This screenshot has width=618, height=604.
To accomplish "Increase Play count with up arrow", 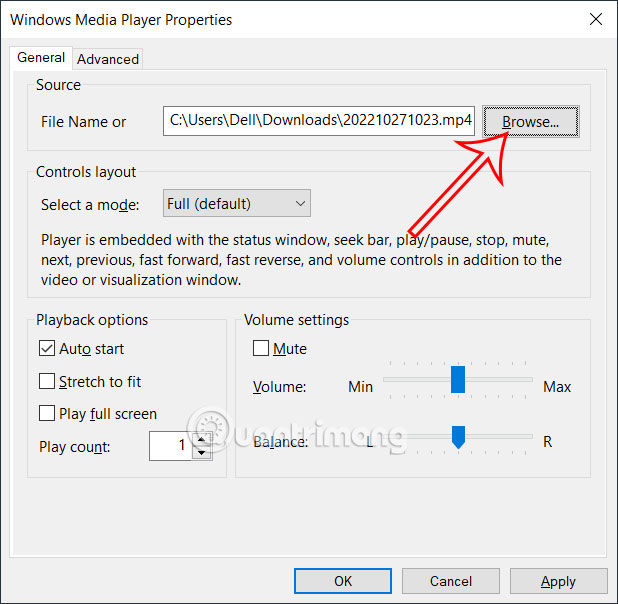I will pos(202,439).
